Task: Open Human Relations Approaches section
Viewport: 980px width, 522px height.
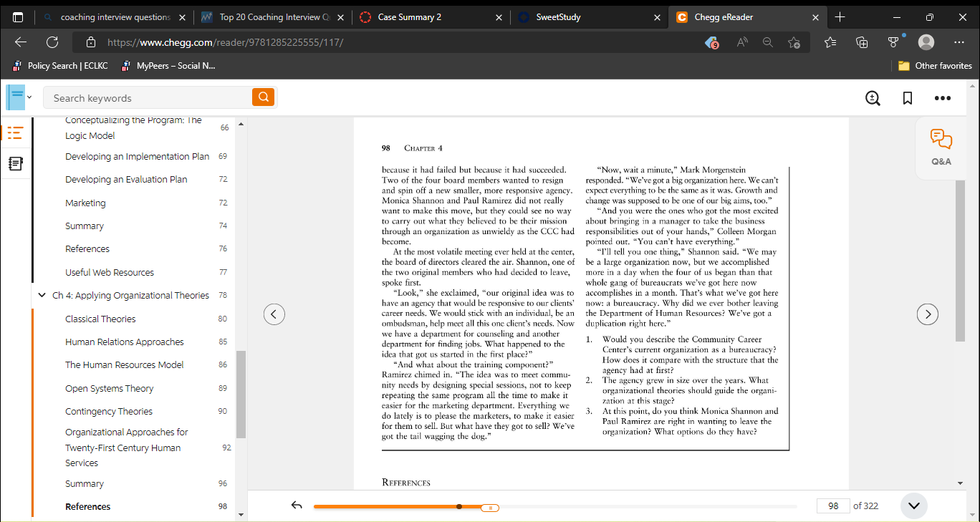Action: (125, 342)
